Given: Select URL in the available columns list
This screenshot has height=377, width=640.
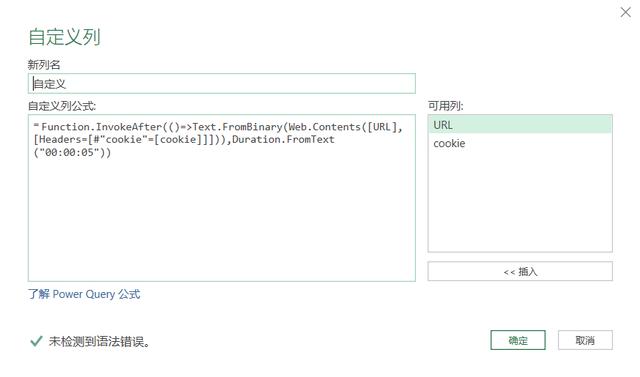Looking at the screenshot, I should (x=520, y=125).
